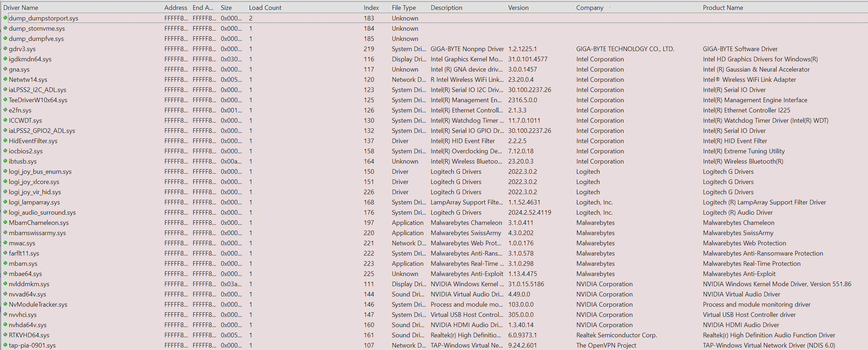Click Intel (R) Gaussian & Neural Accelerator product
The image size is (868, 350).
756,69
